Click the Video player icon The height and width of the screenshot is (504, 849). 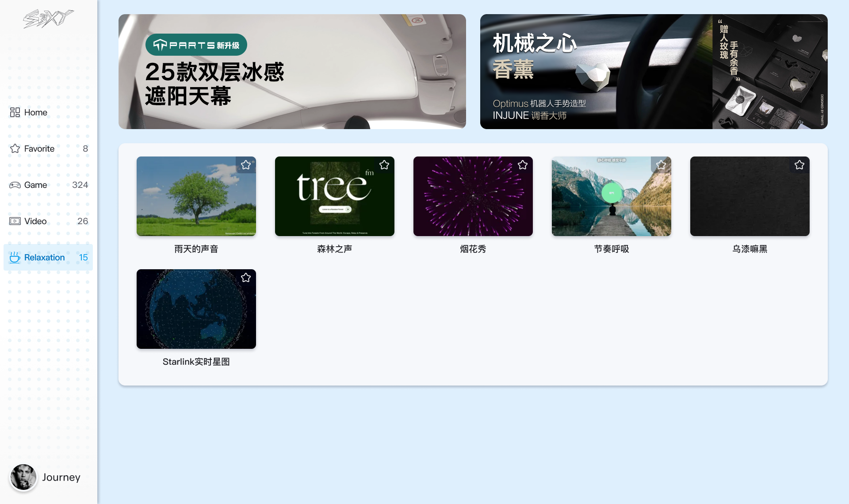(15, 221)
